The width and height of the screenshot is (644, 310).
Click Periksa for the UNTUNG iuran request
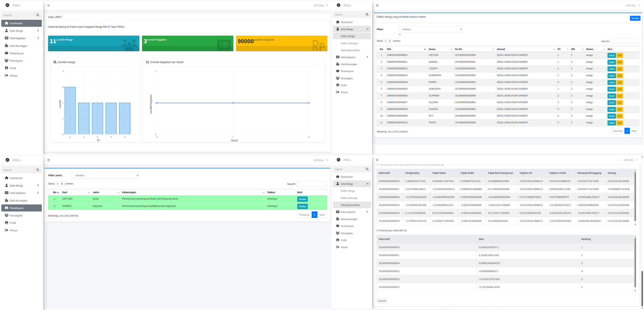click(x=302, y=199)
